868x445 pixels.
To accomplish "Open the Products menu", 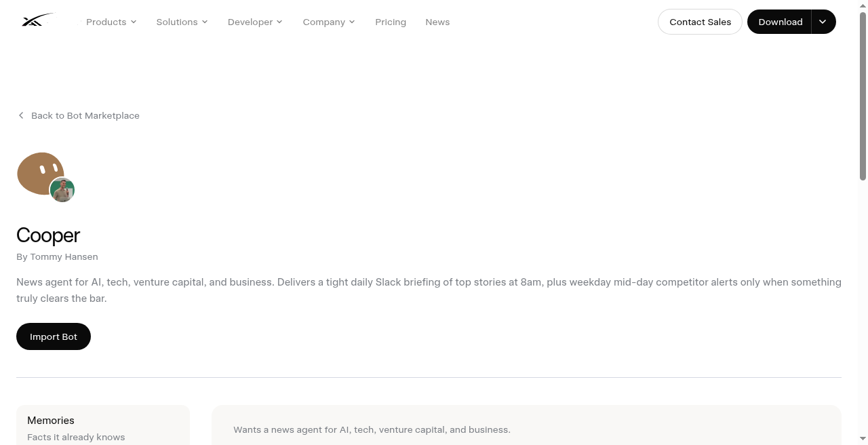I will [x=111, y=22].
